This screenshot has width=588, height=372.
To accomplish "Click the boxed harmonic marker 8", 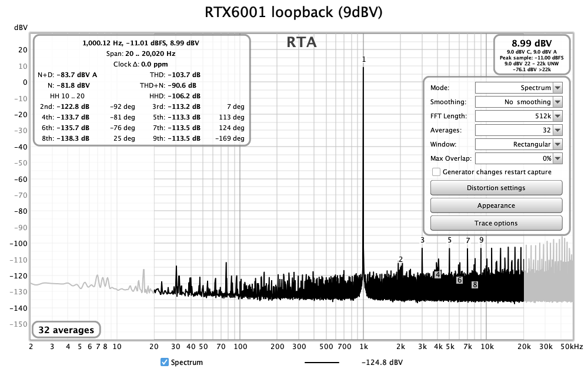I will [475, 285].
